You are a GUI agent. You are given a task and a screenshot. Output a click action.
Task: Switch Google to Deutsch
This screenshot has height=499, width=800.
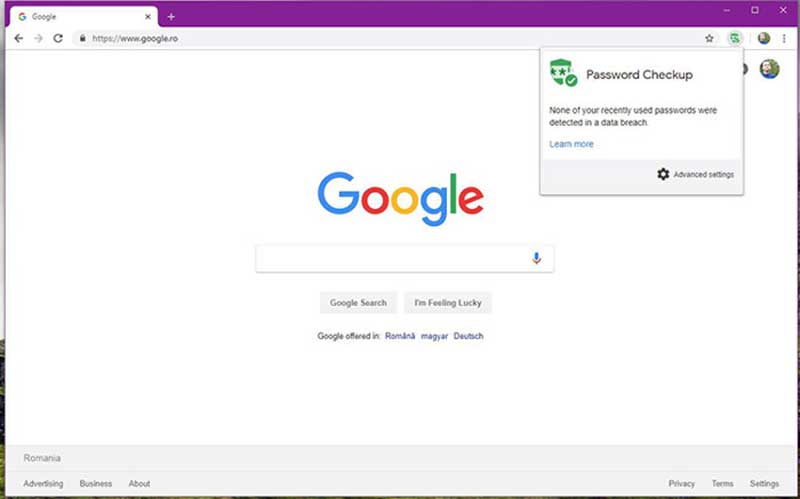pos(468,336)
